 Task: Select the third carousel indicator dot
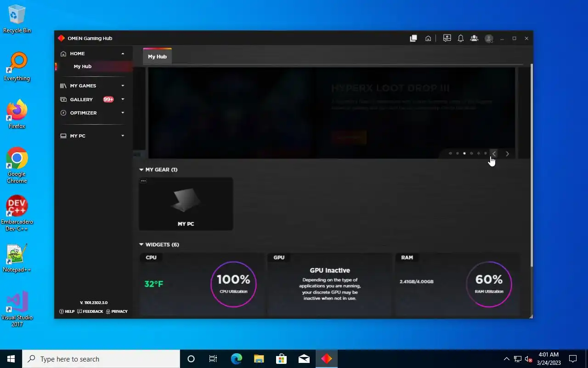click(x=464, y=154)
